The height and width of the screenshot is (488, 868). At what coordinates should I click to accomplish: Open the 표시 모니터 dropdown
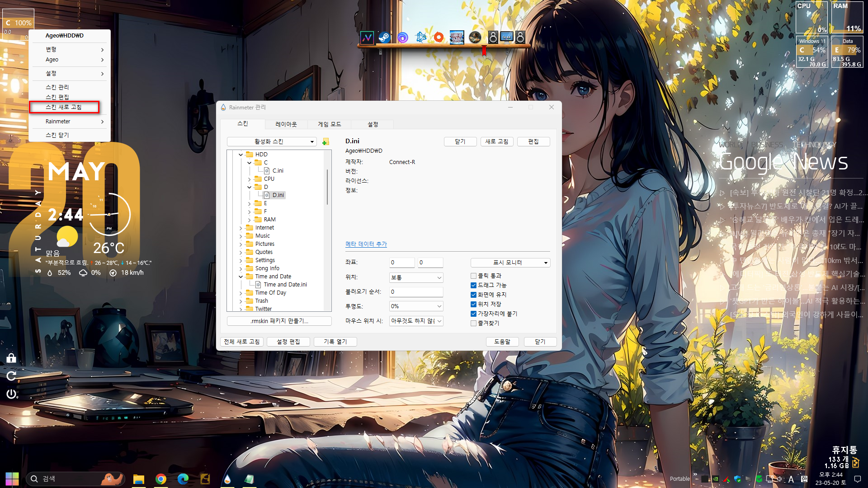pyautogui.click(x=510, y=263)
